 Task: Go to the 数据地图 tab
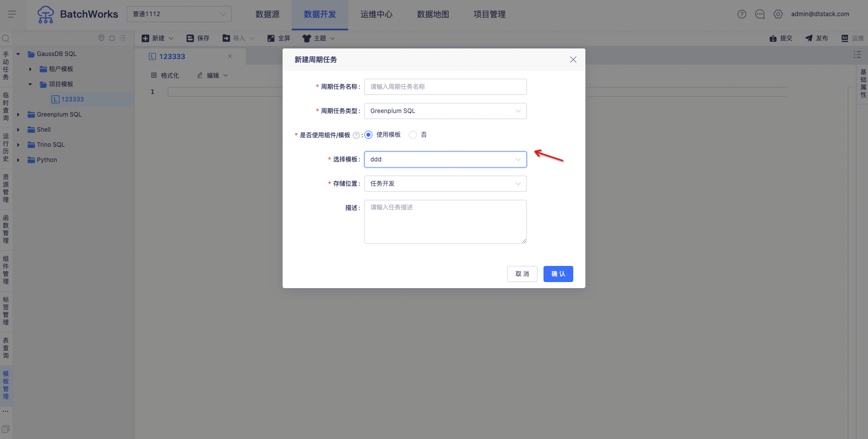click(433, 14)
